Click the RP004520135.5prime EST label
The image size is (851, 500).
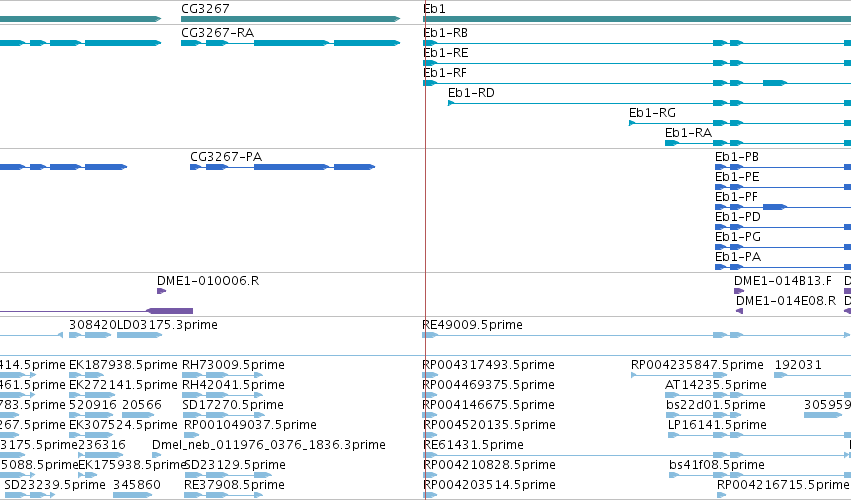488,425
